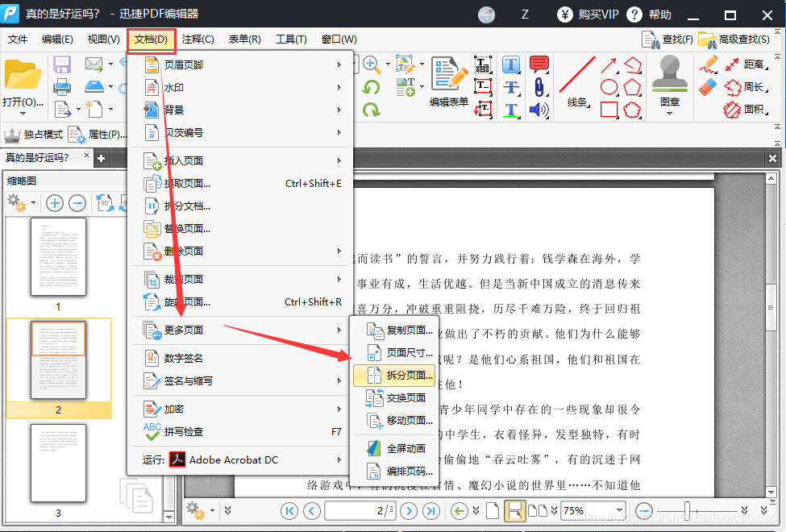Click 旋转页面... menu entry
Image resolution: width=786 pixels, height=532 pixels.
242,301
